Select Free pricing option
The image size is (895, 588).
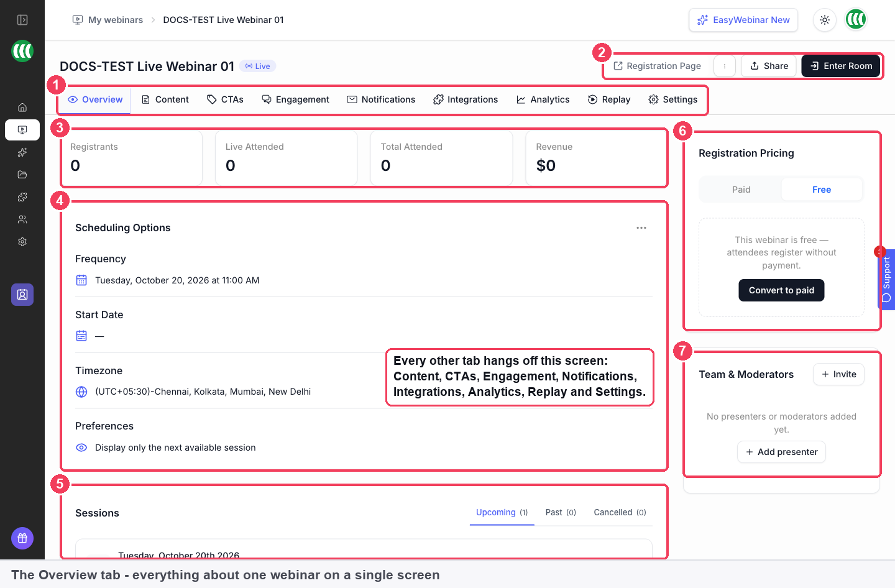click(x=822, y=190)
